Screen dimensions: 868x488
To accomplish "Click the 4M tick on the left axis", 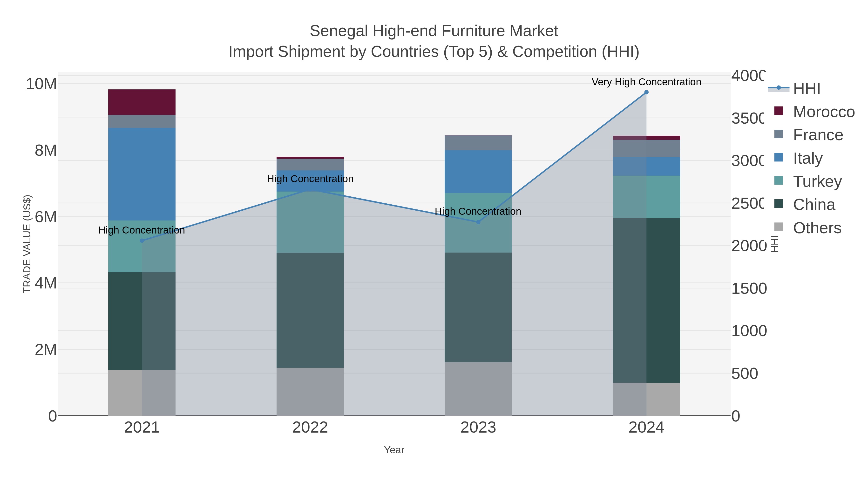I will pos(46,283).
